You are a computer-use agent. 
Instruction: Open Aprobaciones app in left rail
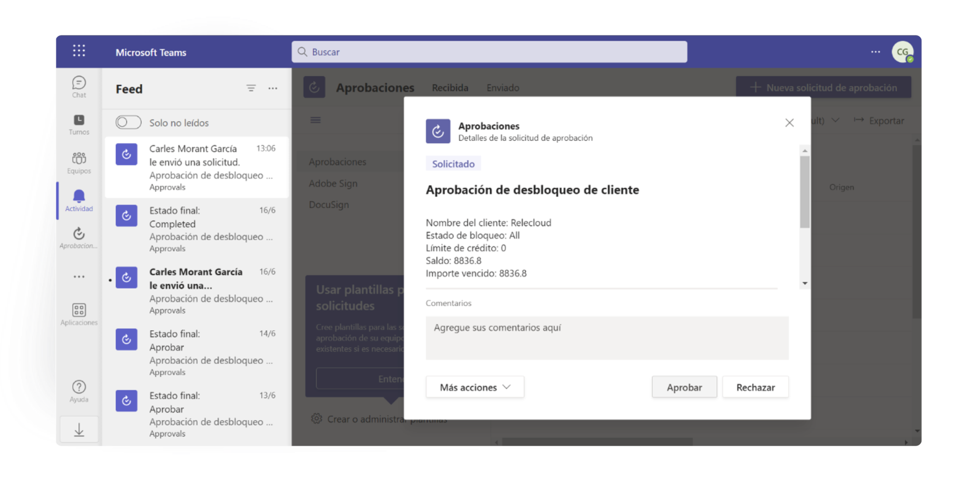coord(79,237)
